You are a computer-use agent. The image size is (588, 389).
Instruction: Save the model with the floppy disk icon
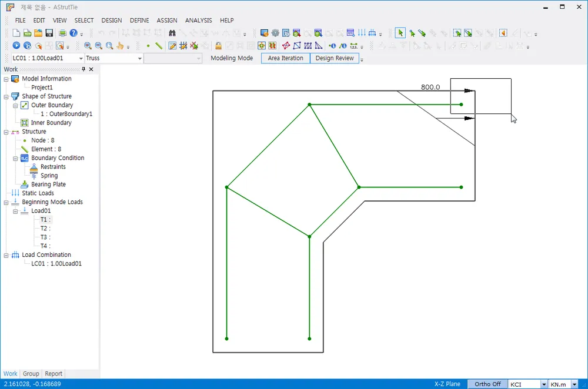tap(49, 33)
